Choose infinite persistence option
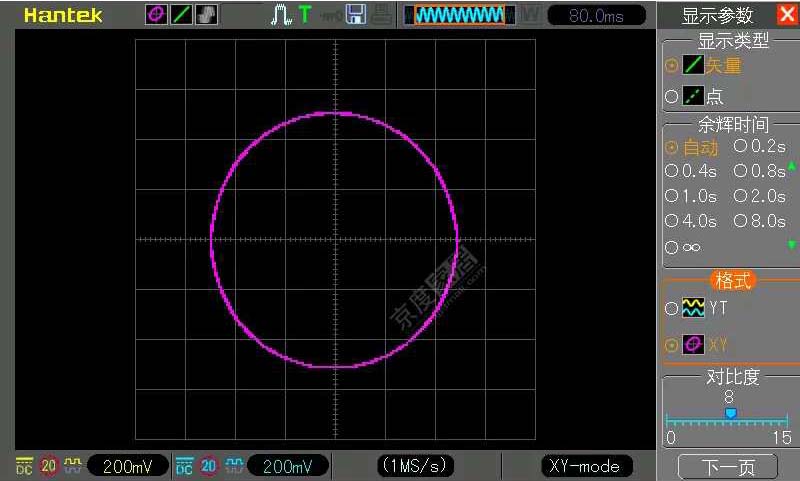 point(686,247)
